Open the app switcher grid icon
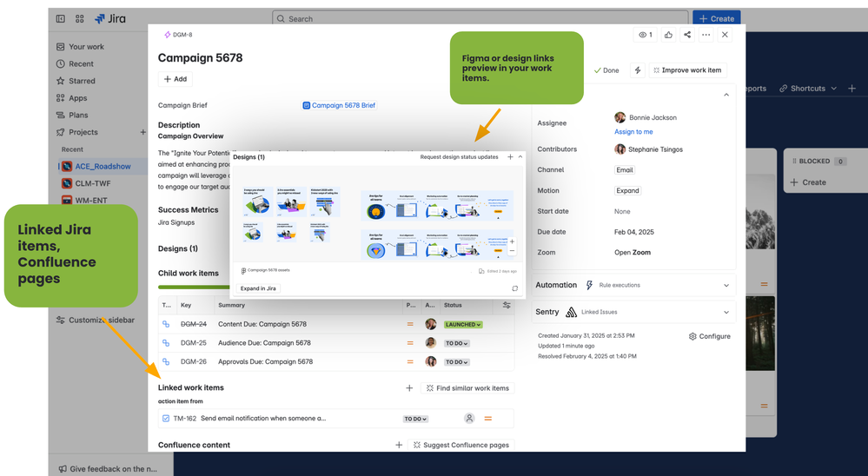This screenshot has height=476, width=868. (80, 19)
